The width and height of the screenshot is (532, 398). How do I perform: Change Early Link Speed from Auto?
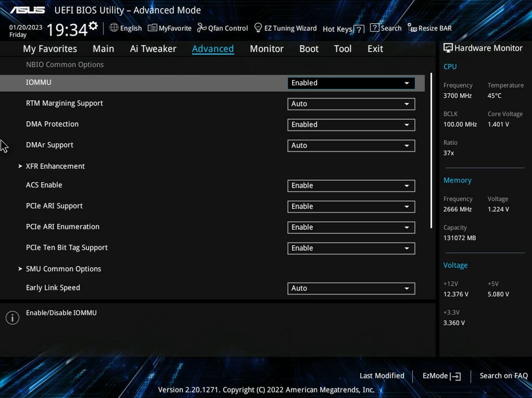[x=351, y=288]
